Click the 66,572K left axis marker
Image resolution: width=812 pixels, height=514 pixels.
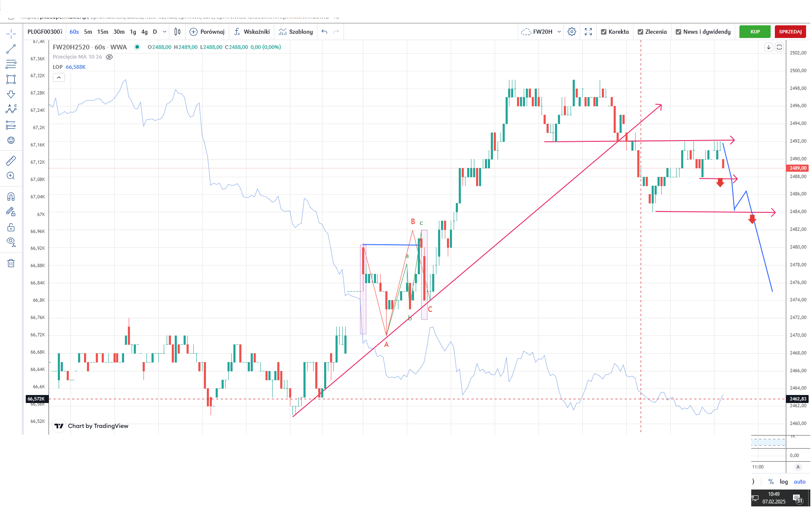(x=37, y=399)
